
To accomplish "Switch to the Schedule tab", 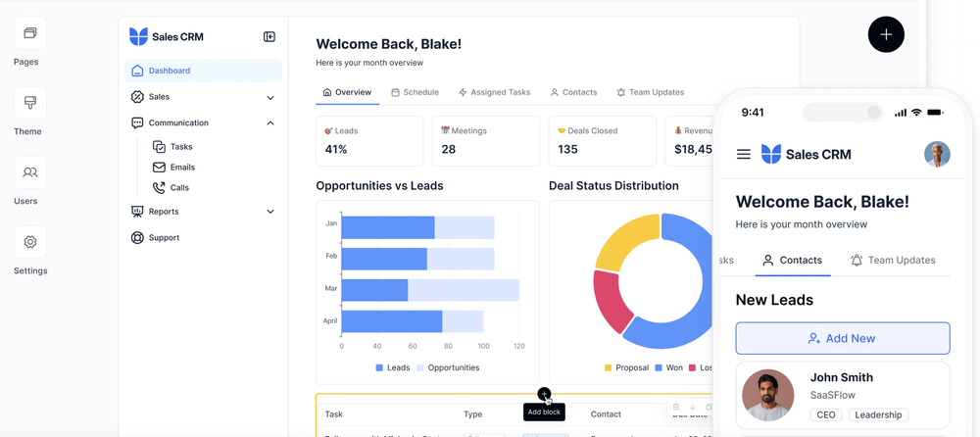I will click(x=415, y=92).
